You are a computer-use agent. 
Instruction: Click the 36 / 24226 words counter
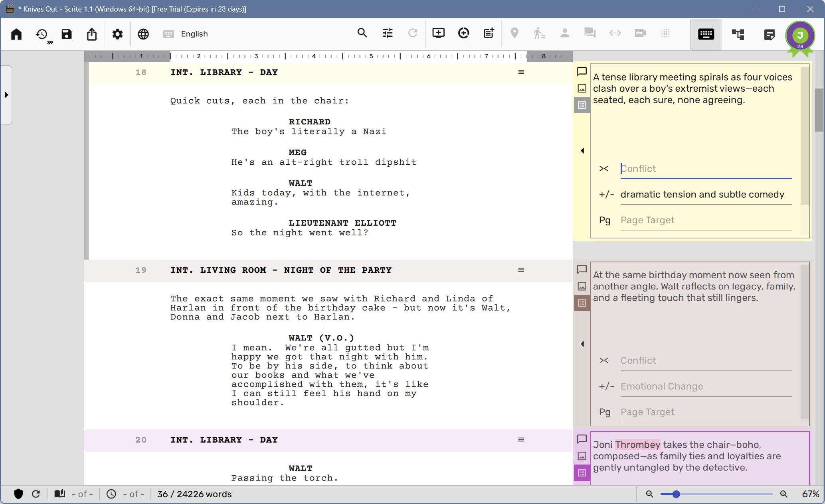[194, 494]
